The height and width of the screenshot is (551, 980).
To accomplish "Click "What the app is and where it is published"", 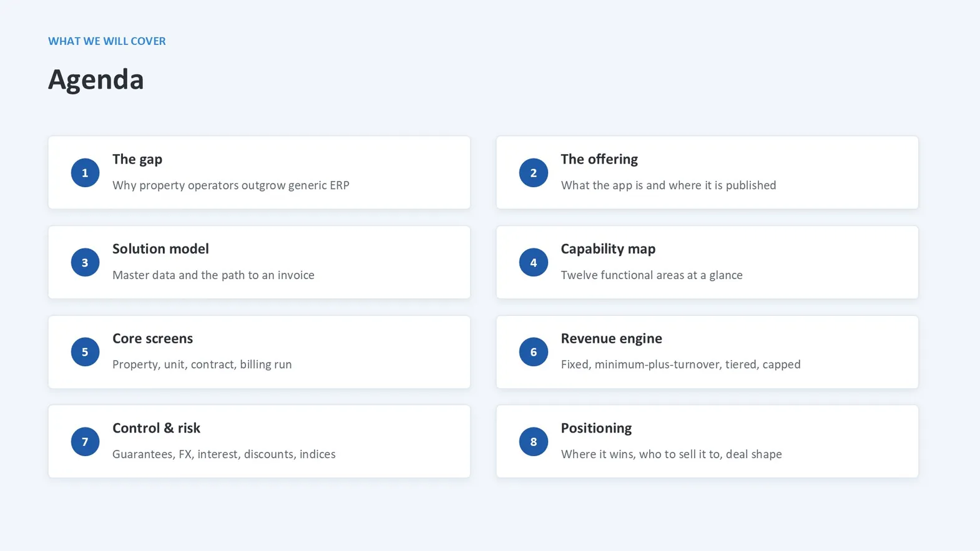I will 669,185.
